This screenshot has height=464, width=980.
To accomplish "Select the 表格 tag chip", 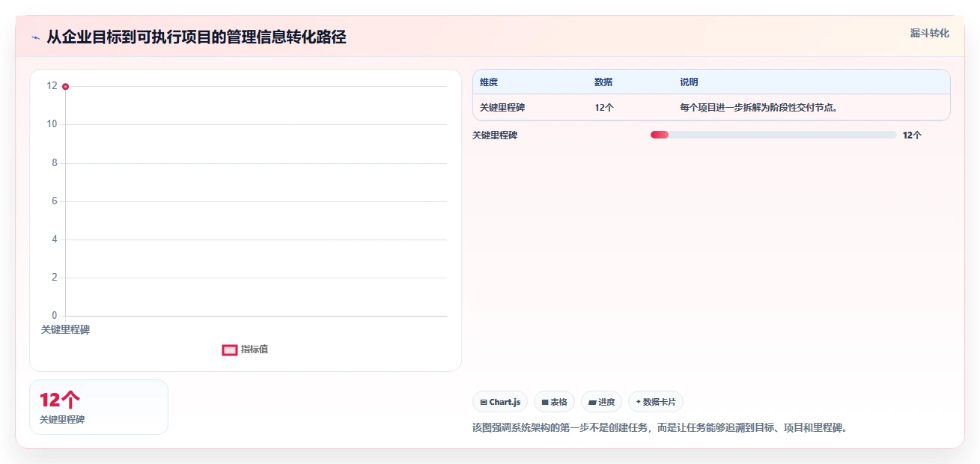I will (554, 402).
